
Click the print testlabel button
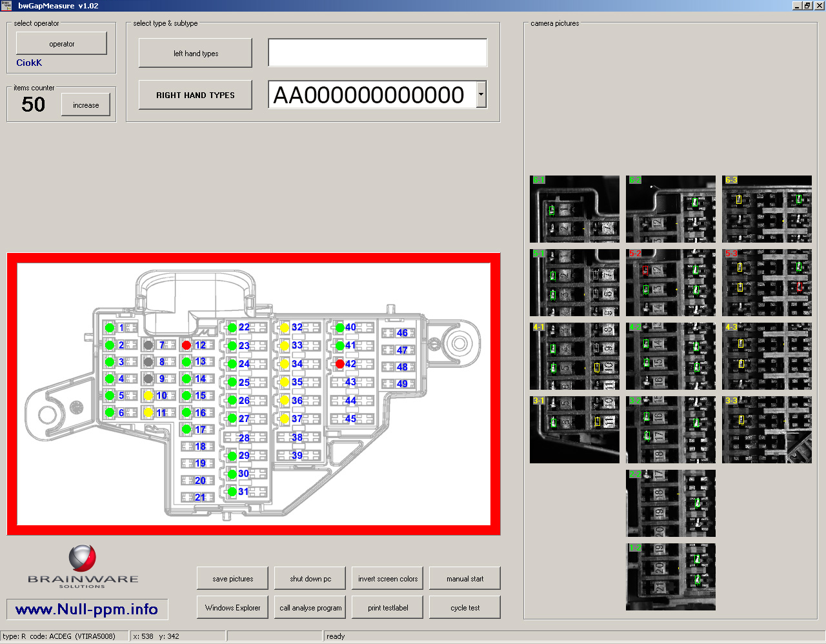tap(388, 608)
